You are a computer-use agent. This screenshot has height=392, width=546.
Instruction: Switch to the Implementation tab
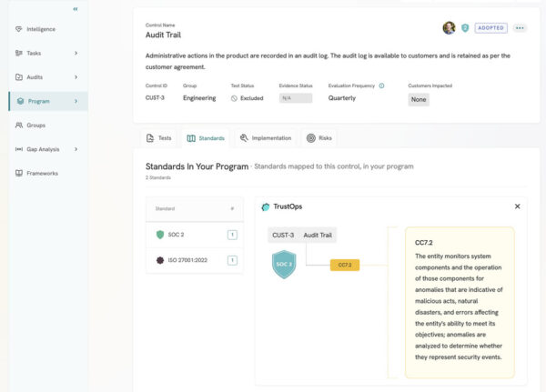pyautogui.click(x=265, y=138)
